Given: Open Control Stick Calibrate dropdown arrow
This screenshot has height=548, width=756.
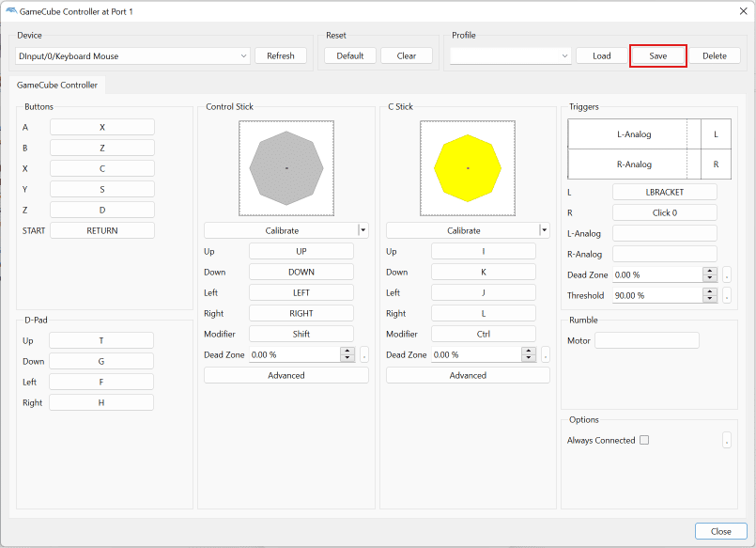Looking at the screenshot, I should tap(363, 230).
